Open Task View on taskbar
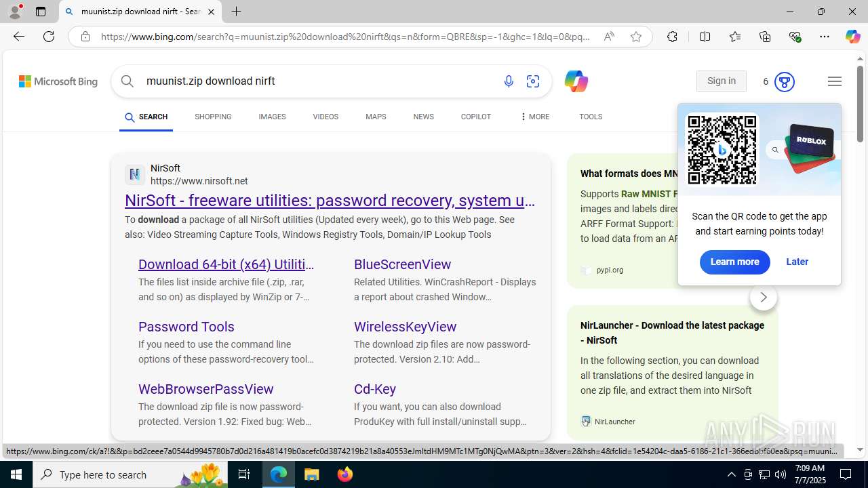The width and height of the screenshot is (868, 488). click(244, 474)
